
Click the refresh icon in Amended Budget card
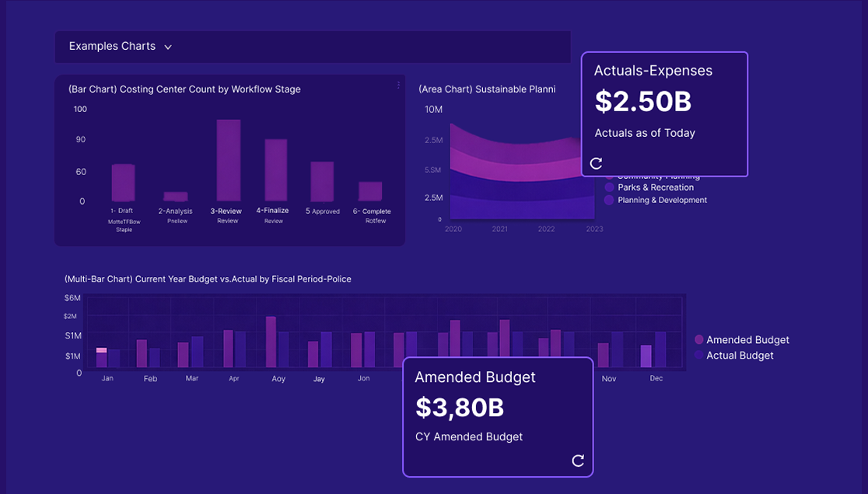578,461
